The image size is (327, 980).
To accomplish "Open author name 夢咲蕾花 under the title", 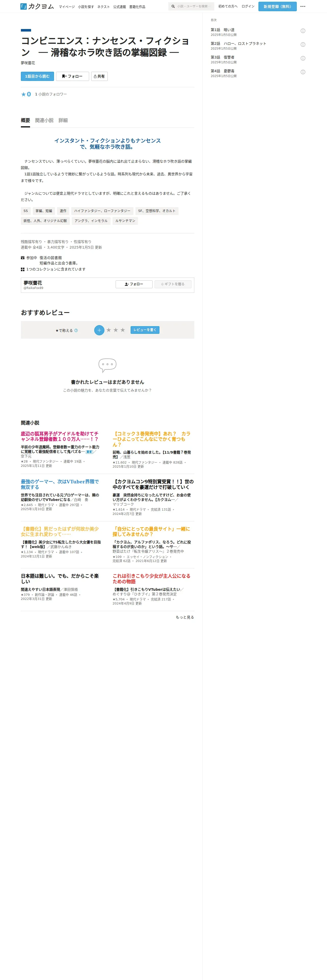I will 28,63.
